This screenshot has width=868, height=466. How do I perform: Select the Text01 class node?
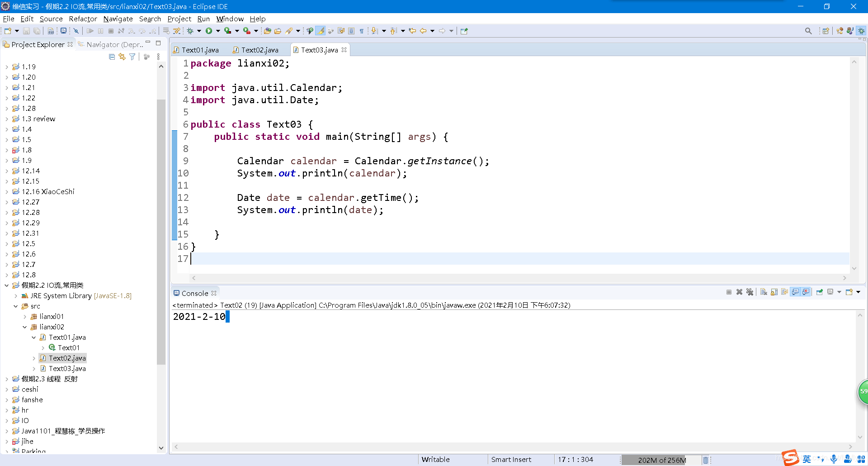tap(69, 348)
